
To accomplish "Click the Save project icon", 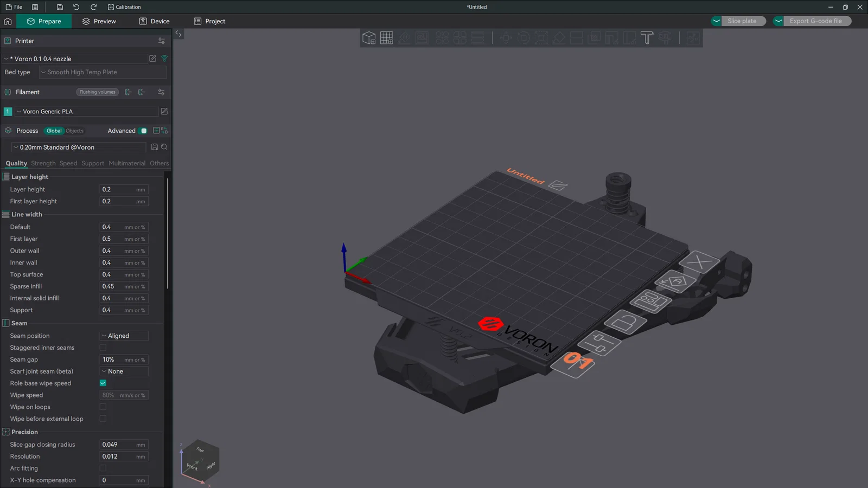I will coord(60,7).
